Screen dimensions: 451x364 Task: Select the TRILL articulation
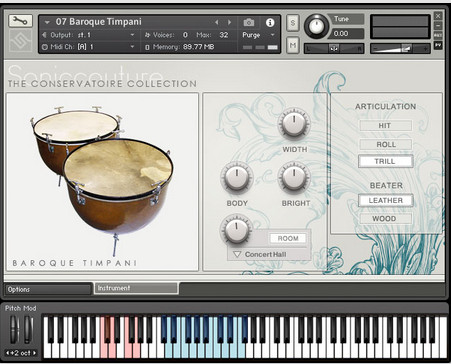coord(385,161)
